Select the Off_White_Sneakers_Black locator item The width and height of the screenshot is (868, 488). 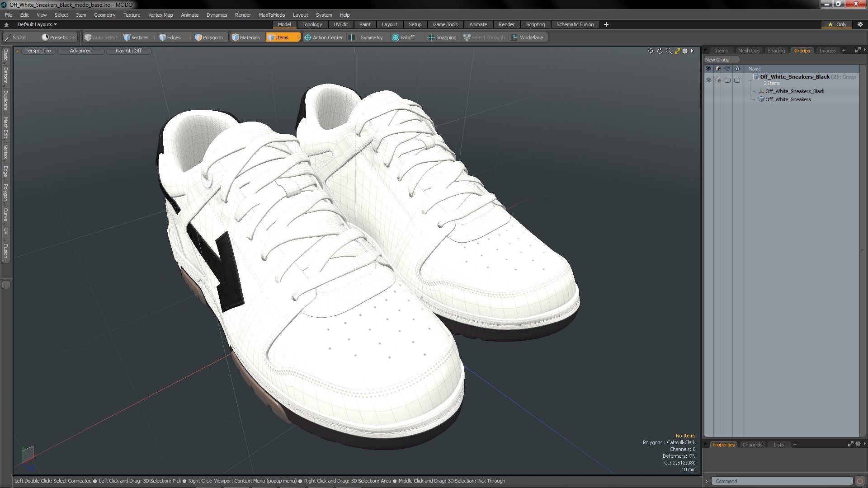click(x=794, y=91)
